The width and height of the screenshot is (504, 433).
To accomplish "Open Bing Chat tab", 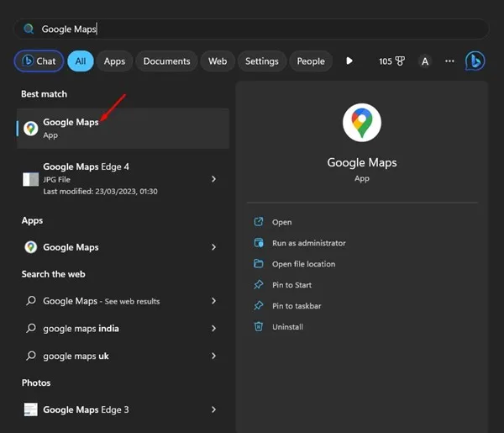I will (x=39, y=61).
